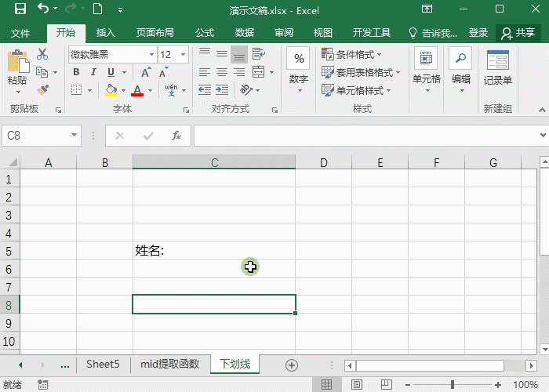Toggle middle align
Viewport: 549px width, 392px height.
point(222,54)
